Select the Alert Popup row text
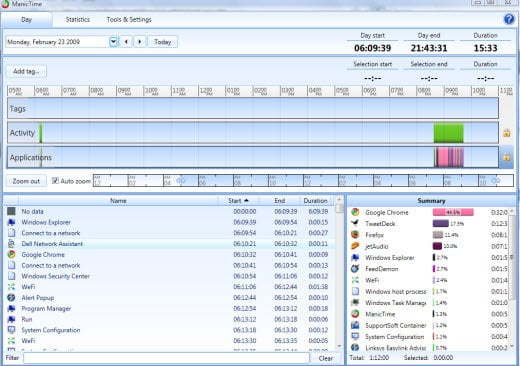 [38, 298]
